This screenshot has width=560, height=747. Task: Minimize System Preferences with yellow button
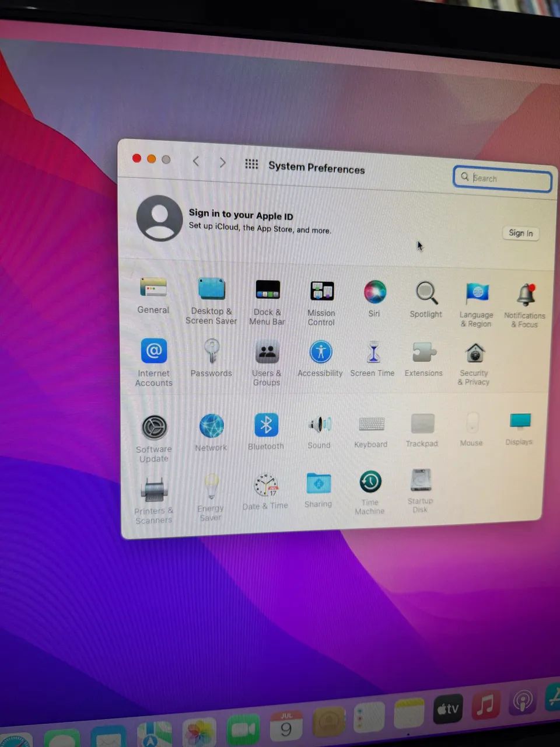click(151, 159)
